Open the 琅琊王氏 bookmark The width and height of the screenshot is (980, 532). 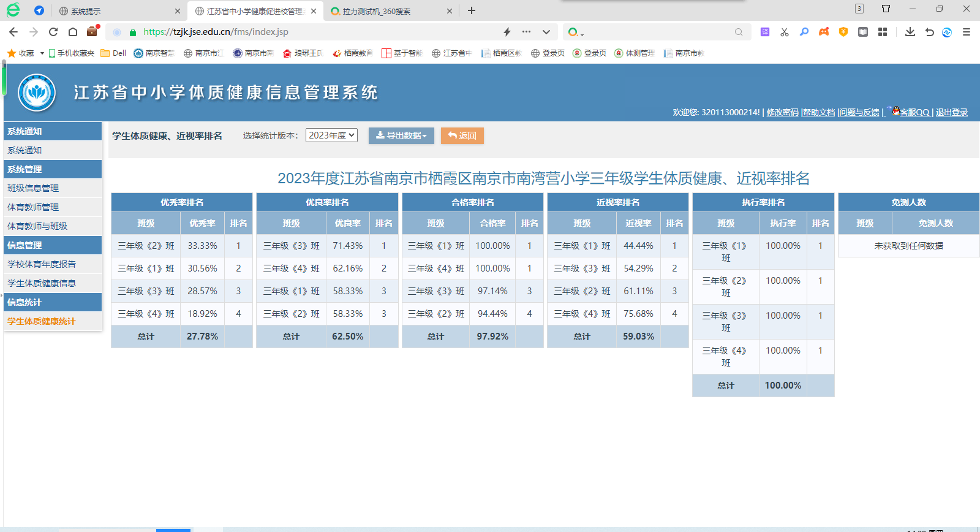(x=303, y=53)
